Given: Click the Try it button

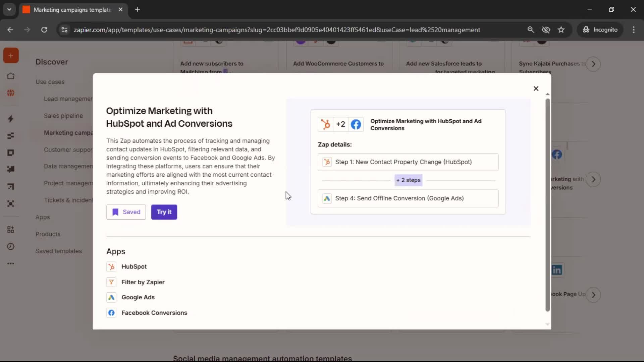Looking at the screenshot, I should coord(164,212).
